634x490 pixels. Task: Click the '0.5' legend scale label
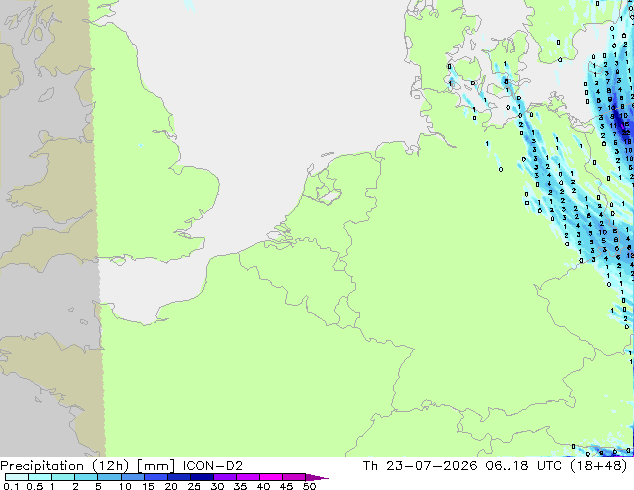point(35,486)
